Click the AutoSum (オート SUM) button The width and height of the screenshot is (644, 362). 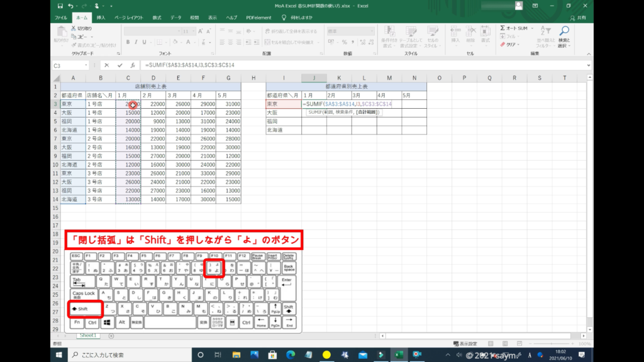point(516,28)
